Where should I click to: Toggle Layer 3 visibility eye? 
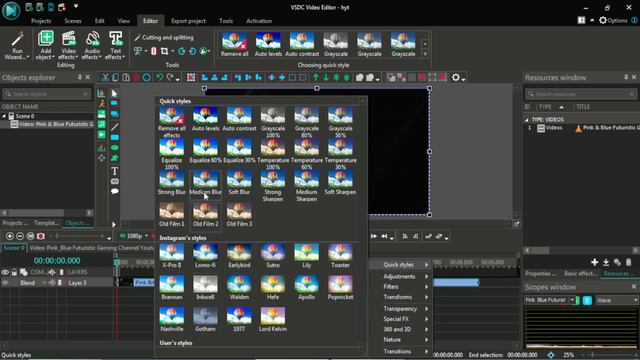click(5, 282)
